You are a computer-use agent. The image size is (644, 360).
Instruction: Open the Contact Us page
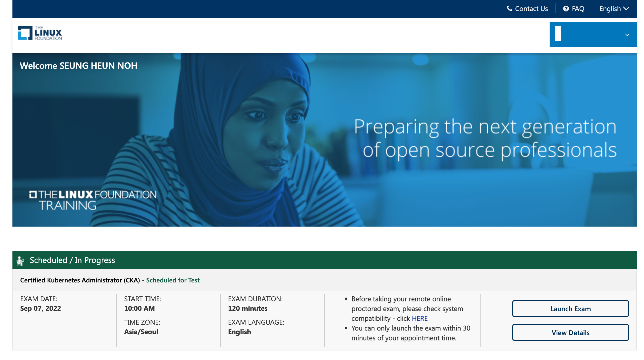(x=531, y=9)
